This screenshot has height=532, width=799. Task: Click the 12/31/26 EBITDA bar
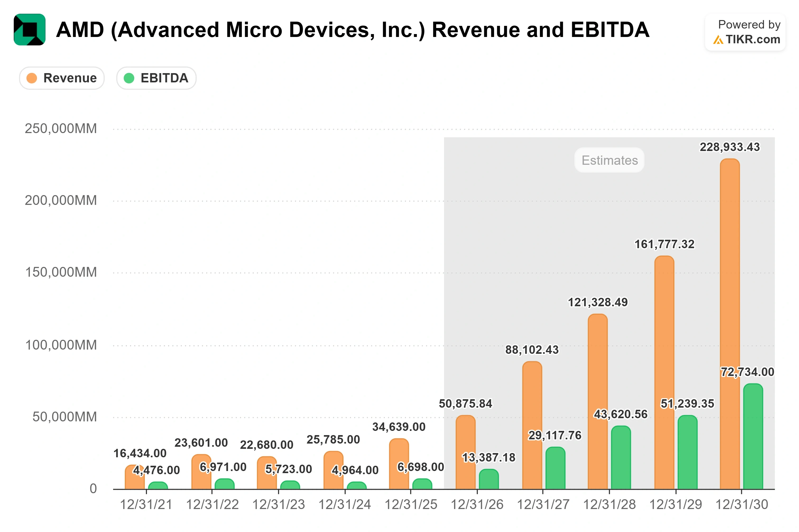[489, 479]
